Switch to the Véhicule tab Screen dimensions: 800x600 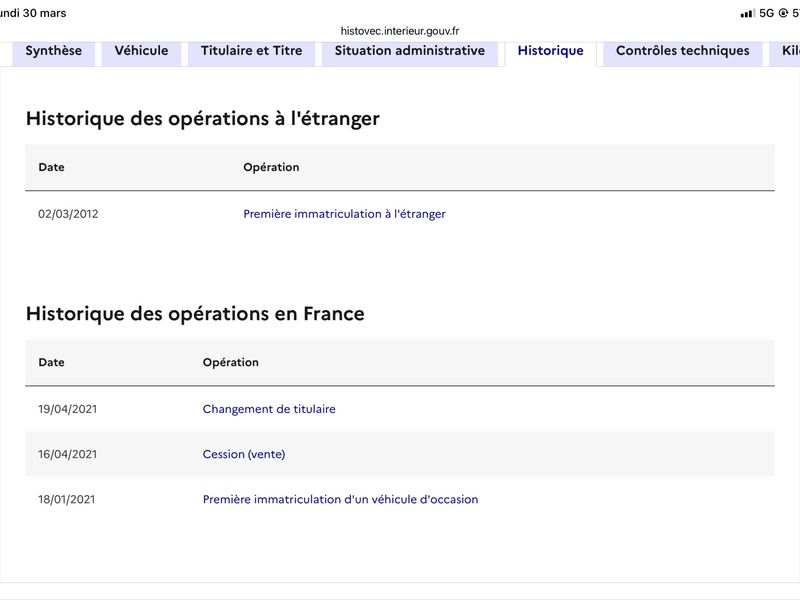[141, 51]
